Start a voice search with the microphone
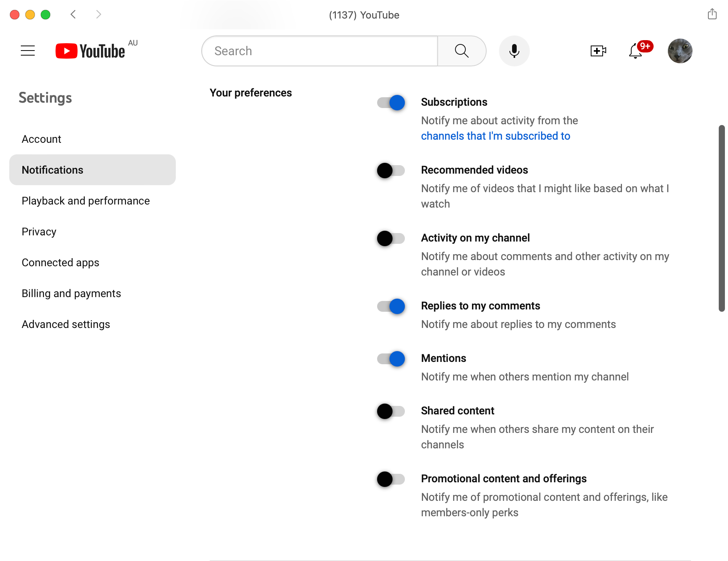Image resolution: width=728 pixels, height=561 pixels. click(x=514, y=51)
